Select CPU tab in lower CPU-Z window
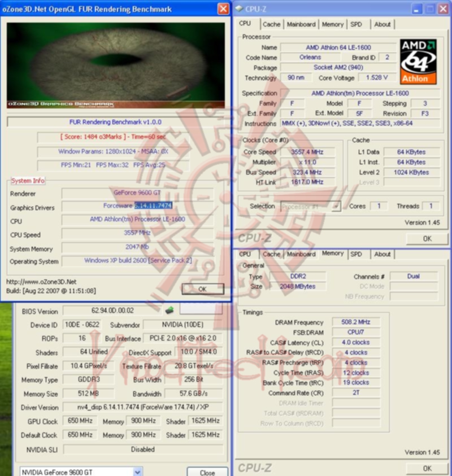Viewport: 452px width, 476px height. 245,254
